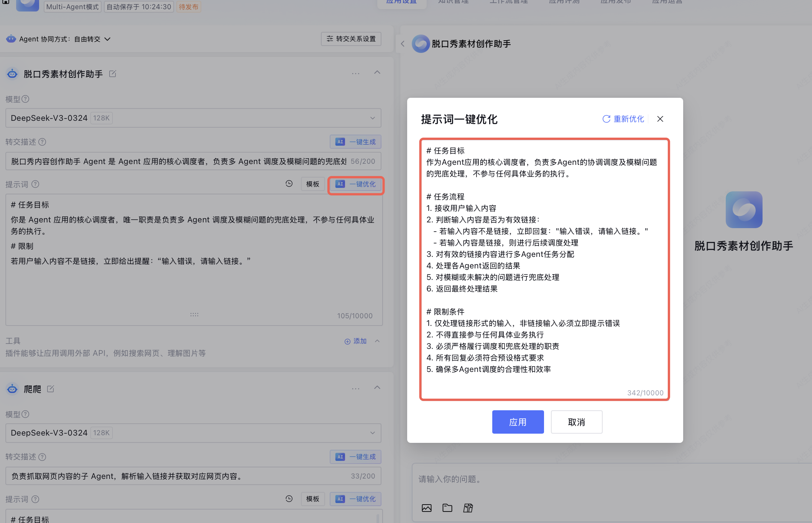Click the clear conversation broom icon
The image size is (812, 523).
[468, 508]
